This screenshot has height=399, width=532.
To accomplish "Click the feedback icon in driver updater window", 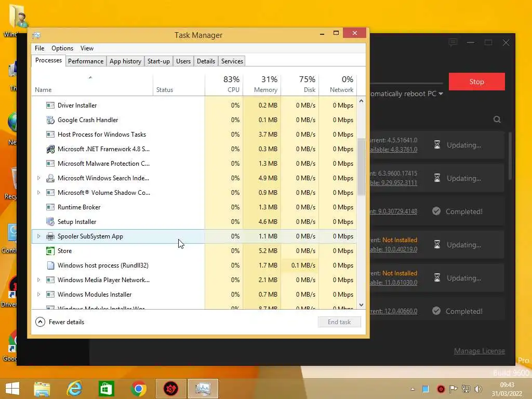I will point(453,43).
